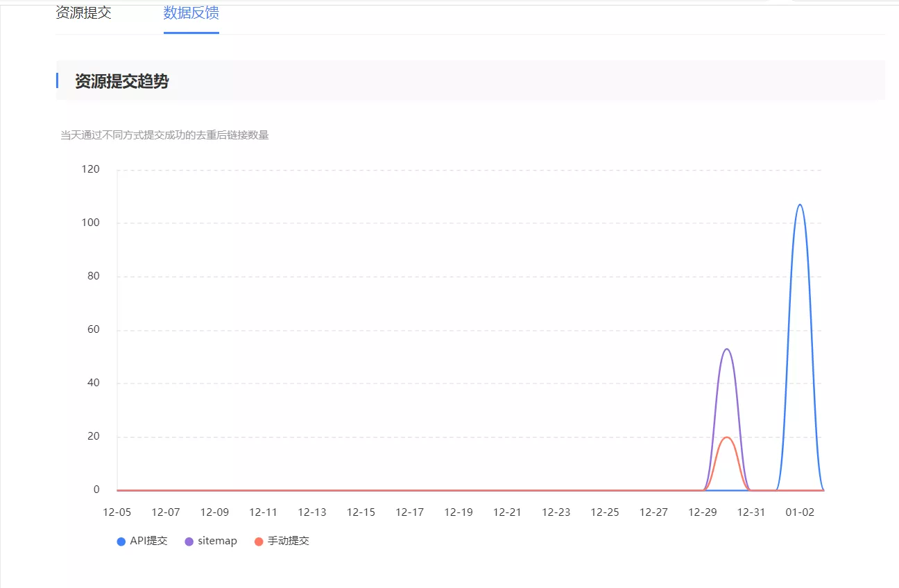Click the 12-25 x-axis date label

[605, 512]
